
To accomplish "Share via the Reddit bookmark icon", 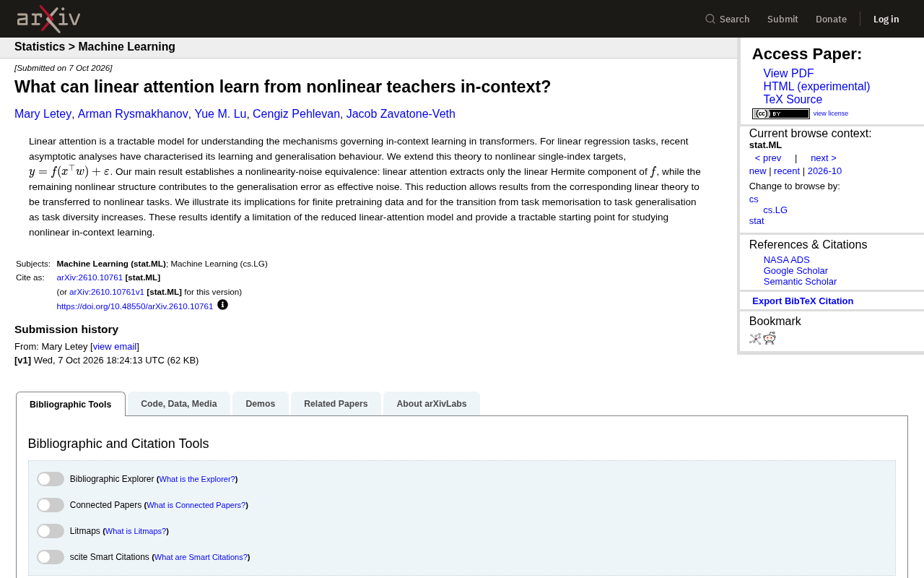I will click(x=770, y=338).
